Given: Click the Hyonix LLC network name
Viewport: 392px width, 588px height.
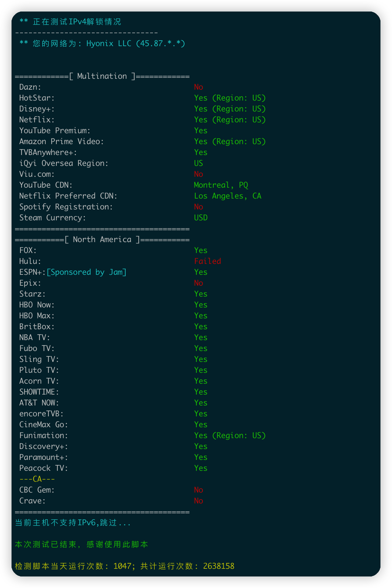Looking at the screenshot, I should [109, 44].
